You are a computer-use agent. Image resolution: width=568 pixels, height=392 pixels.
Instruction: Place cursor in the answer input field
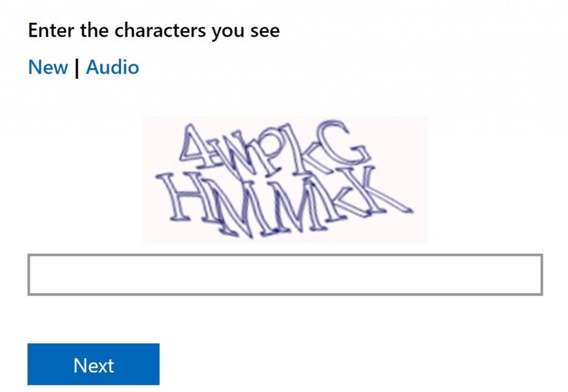tap(285, 274)
